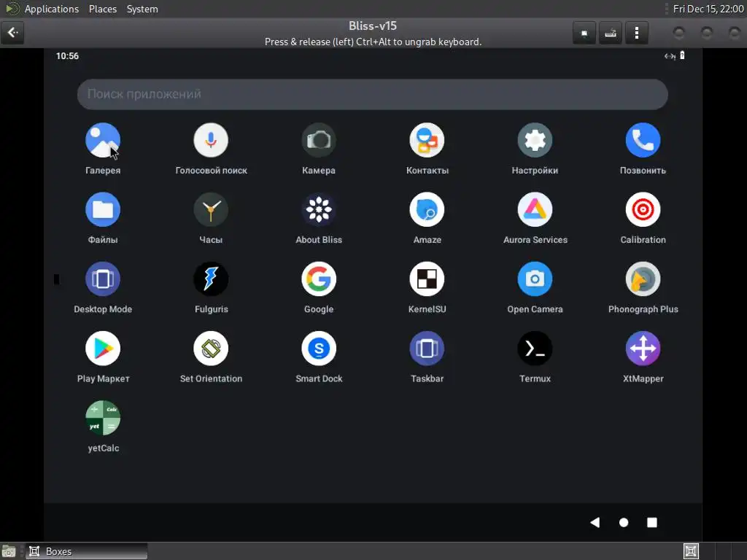The width and height of the screenshot is (747, 560).
Task: Open the Places menu
Action: (x=102, y=9)
